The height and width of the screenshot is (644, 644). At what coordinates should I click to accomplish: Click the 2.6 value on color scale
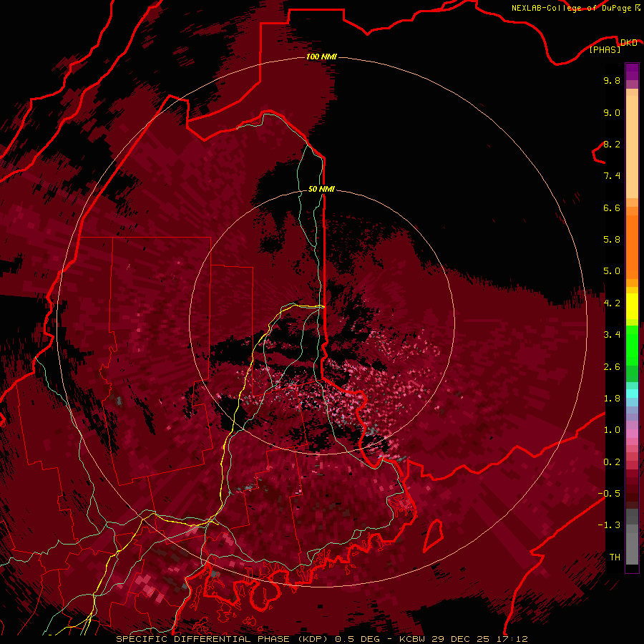[612, 367]
